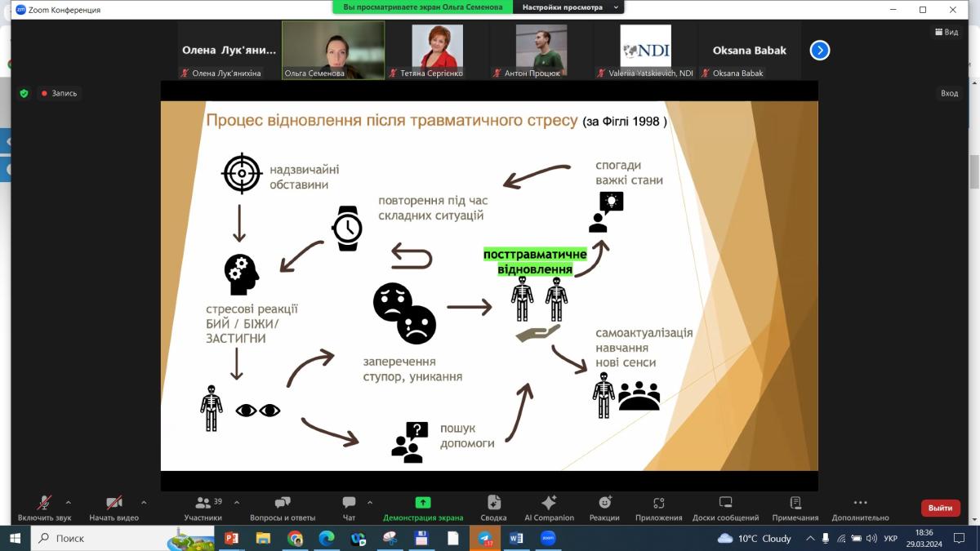The width and height of the screenshot is (980, 551).
Task: Click the Запись recording indicator
Action: tap(59, 93)
